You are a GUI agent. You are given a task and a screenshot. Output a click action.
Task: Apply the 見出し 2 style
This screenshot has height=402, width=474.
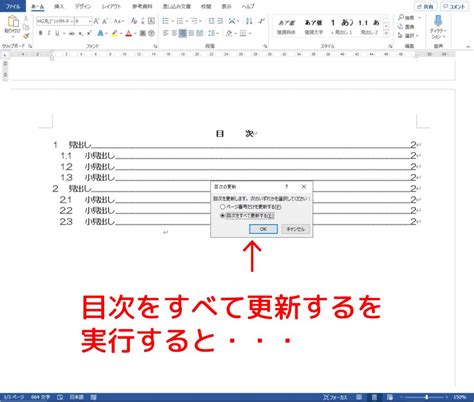[x=369, y=27]
